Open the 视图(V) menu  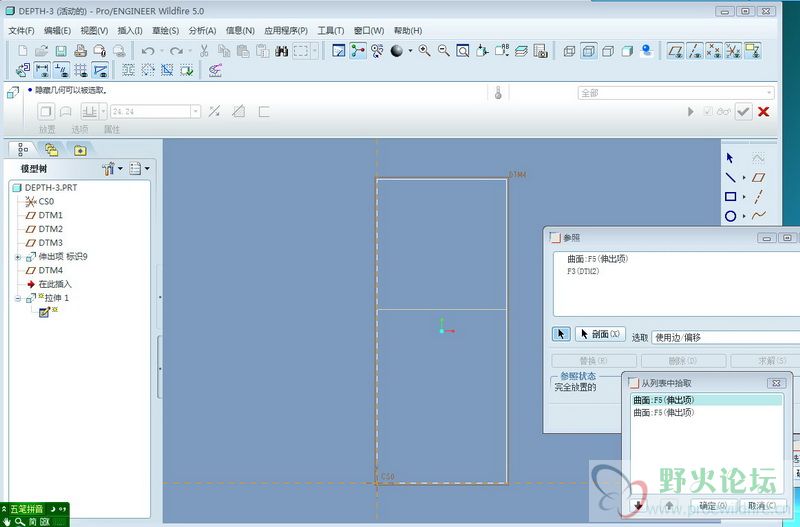(x=94, y=31)
